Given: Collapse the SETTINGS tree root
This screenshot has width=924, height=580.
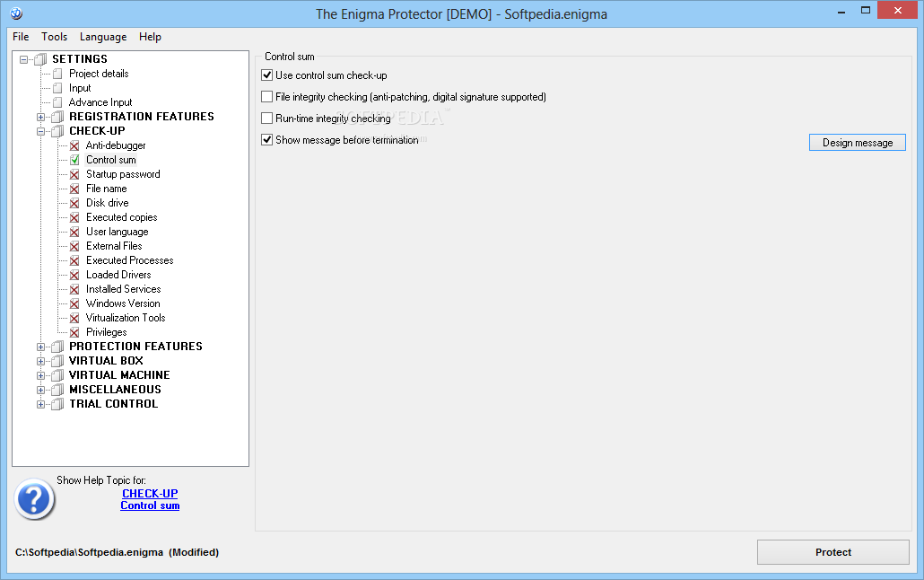Looking at the screenshot, I should point(23,59).
